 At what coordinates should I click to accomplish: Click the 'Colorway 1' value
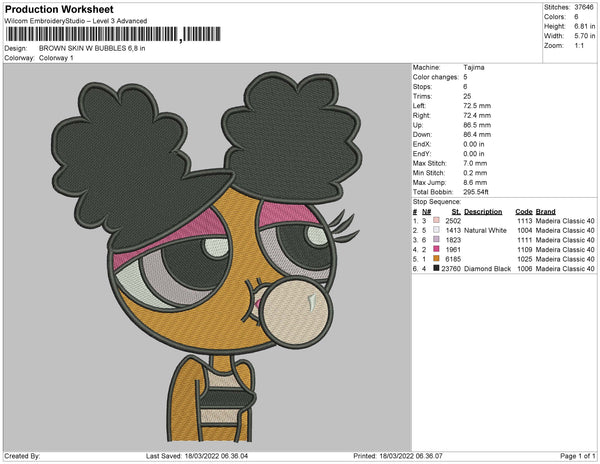[x=56, y=58]
